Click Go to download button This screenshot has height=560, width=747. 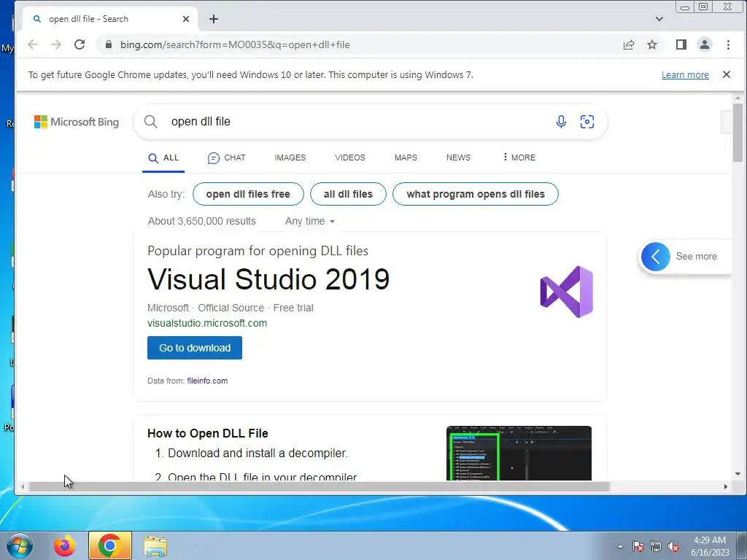pos(194,348)
